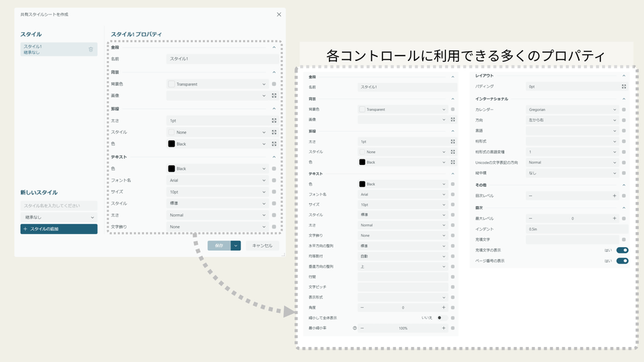
Task: Decrease 最小縮小率 with the minus icon
Action: click(x=362, y=328)
